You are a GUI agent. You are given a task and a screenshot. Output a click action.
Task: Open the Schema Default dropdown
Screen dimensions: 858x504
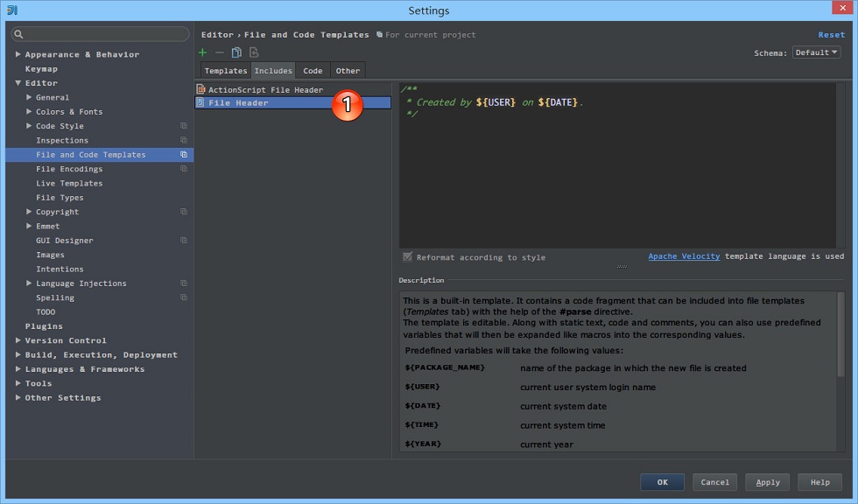click(x=816, y=52)
